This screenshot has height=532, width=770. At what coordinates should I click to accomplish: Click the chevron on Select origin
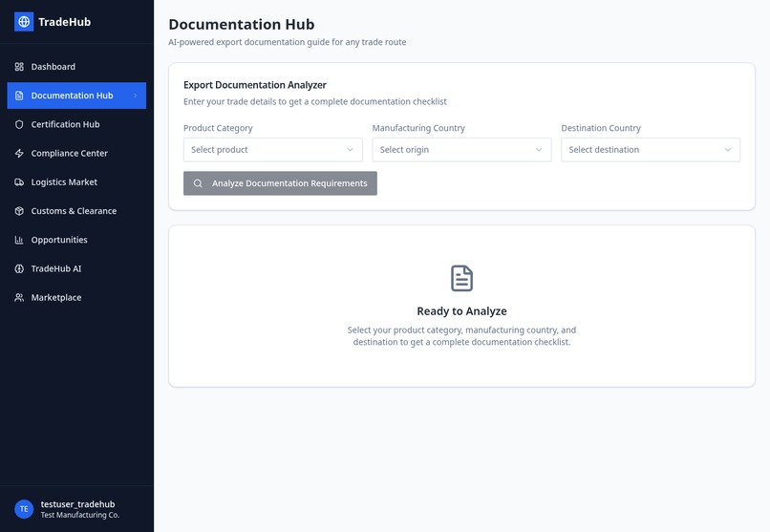click(539, 150)
